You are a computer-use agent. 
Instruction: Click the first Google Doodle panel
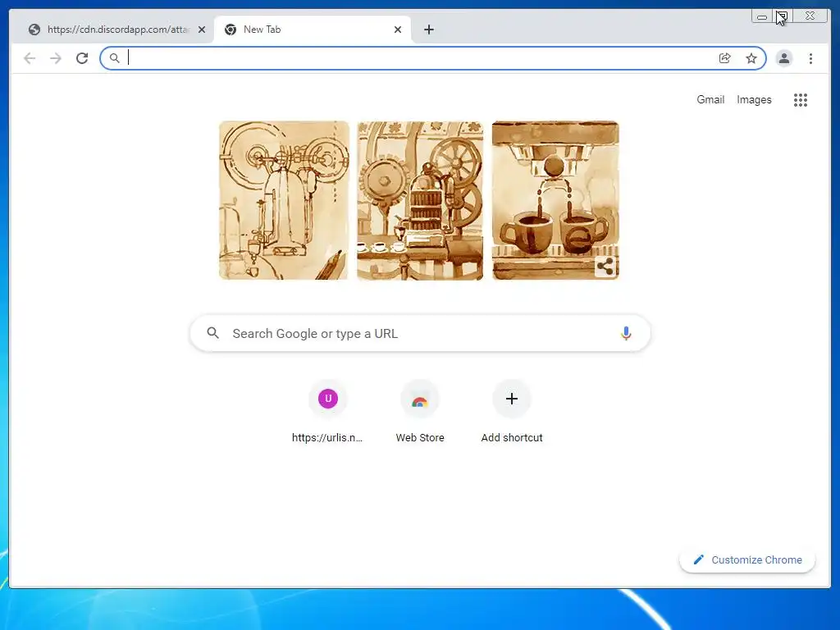[x=284, y=200]
